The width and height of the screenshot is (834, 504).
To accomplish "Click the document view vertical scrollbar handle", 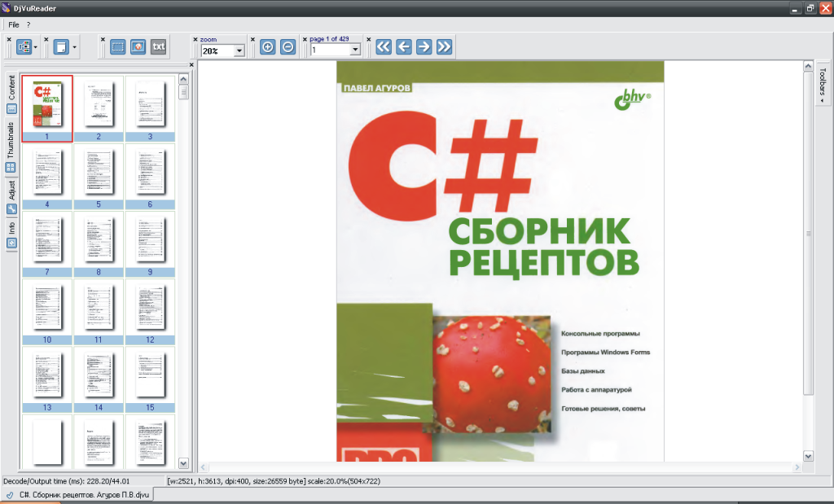I will tap(808, 234).
